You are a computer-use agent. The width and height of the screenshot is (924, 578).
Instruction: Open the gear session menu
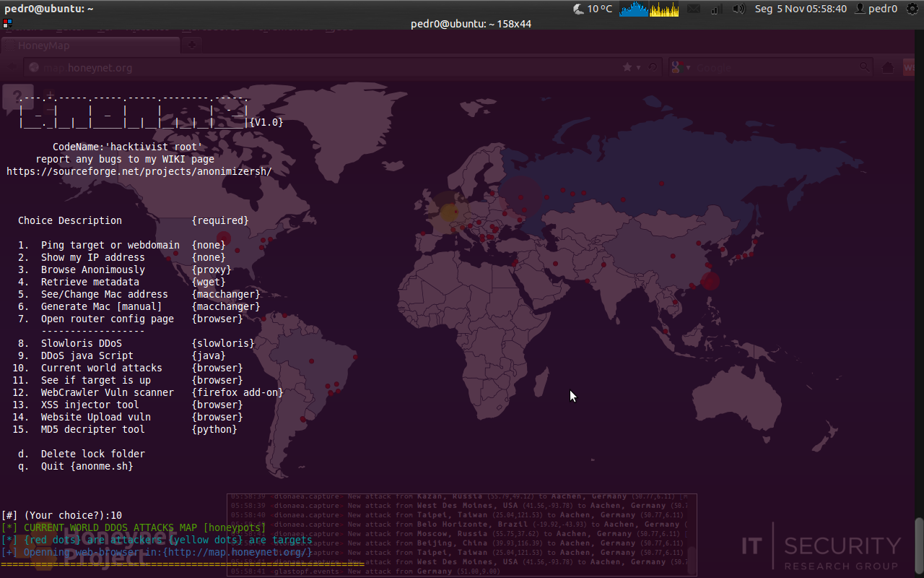click(x=912, y=9)
